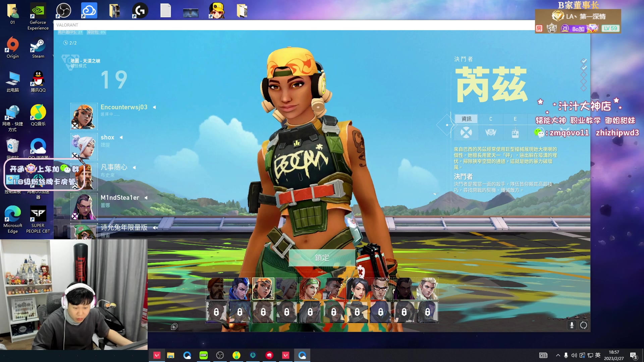The image size is (644, 362).
Task: Expand hidden system tray icons chevron
Action: 558,355
